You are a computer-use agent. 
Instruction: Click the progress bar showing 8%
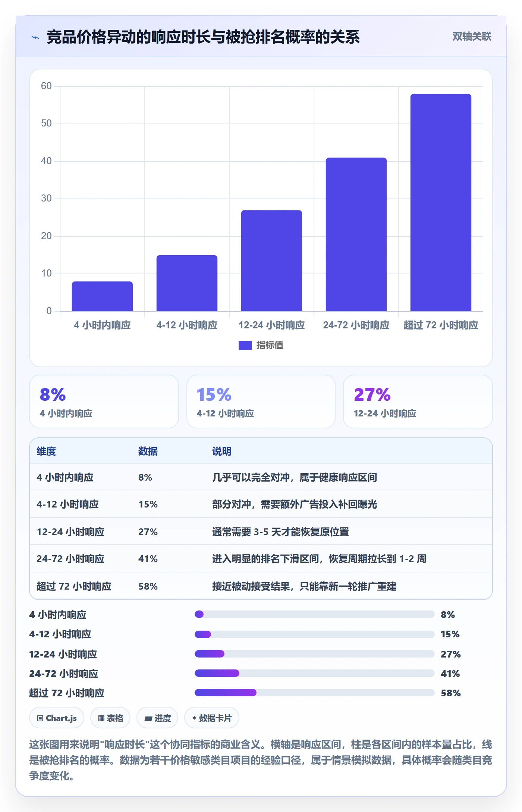coord(315,614)
